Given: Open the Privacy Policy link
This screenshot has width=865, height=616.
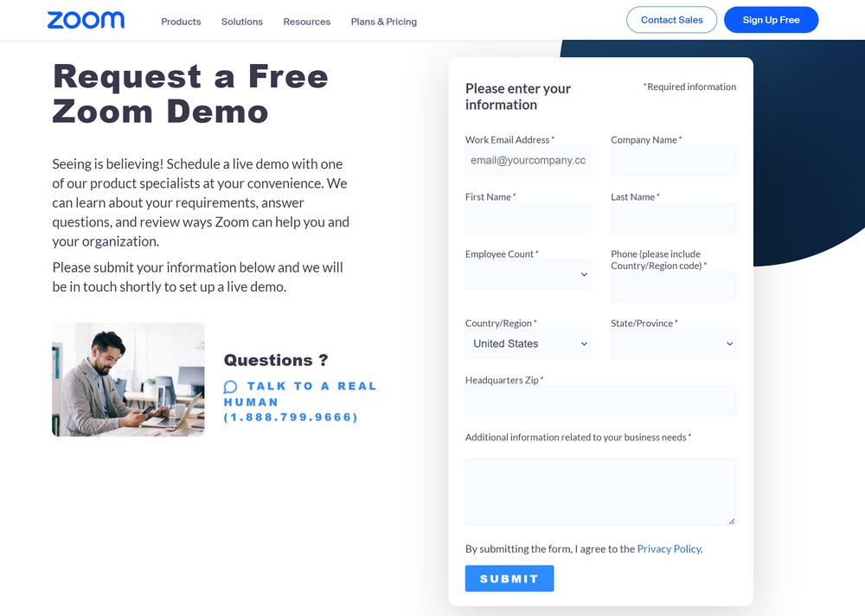Looking at the screenshot, I should [668, 548].
